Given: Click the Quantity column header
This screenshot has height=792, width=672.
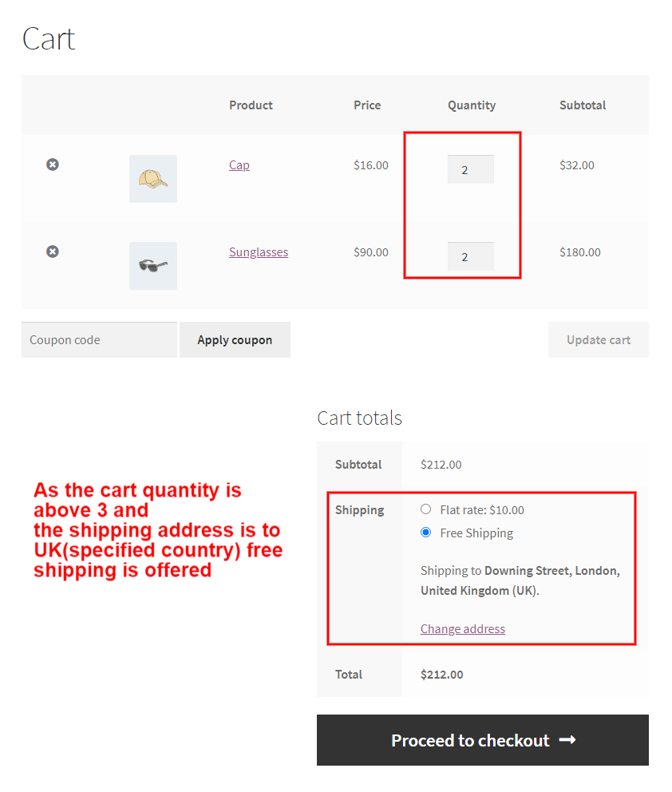Looking at the screenshot, I should point(472,105).
